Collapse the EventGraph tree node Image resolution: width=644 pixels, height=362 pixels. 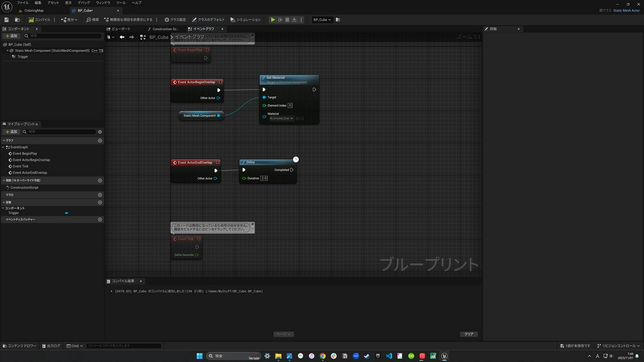click(x=4, y=147)
